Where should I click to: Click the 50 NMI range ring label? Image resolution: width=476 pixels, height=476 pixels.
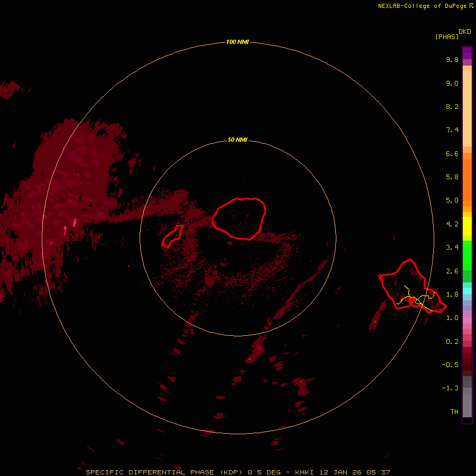(237, 140)
